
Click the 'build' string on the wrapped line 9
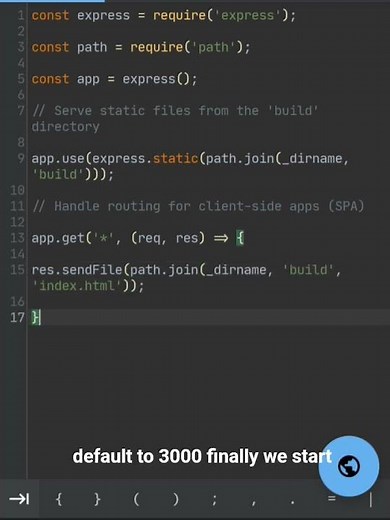pyautogui.click(x=58, y=174)
